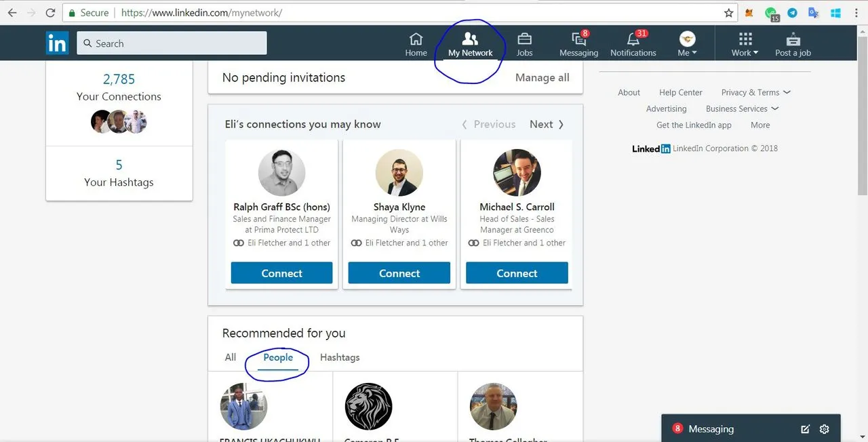Open the Help Center footer link

click(680, 92)
